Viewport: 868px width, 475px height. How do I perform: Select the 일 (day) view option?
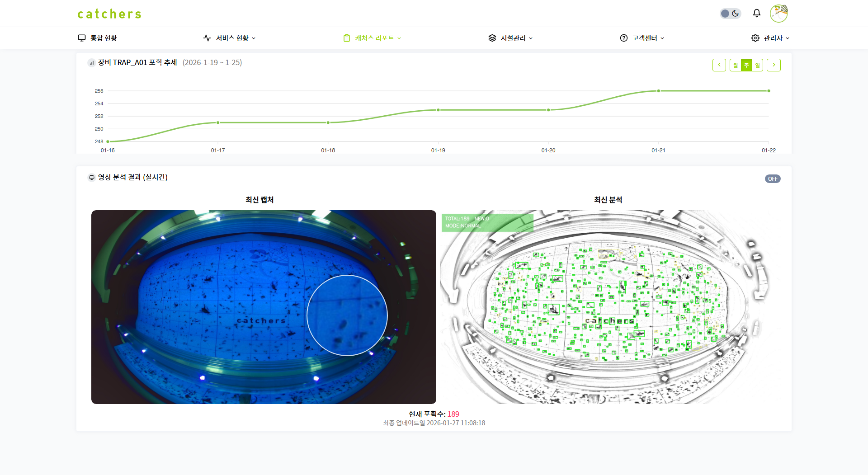(758, 65)
